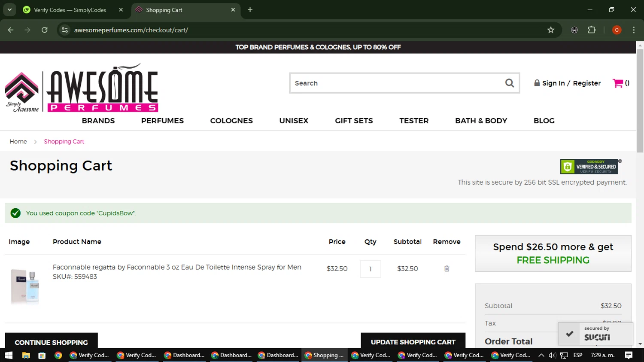Open Chrome three-dot menu
This screenshot has height=362, width=644.
point(634,30)
